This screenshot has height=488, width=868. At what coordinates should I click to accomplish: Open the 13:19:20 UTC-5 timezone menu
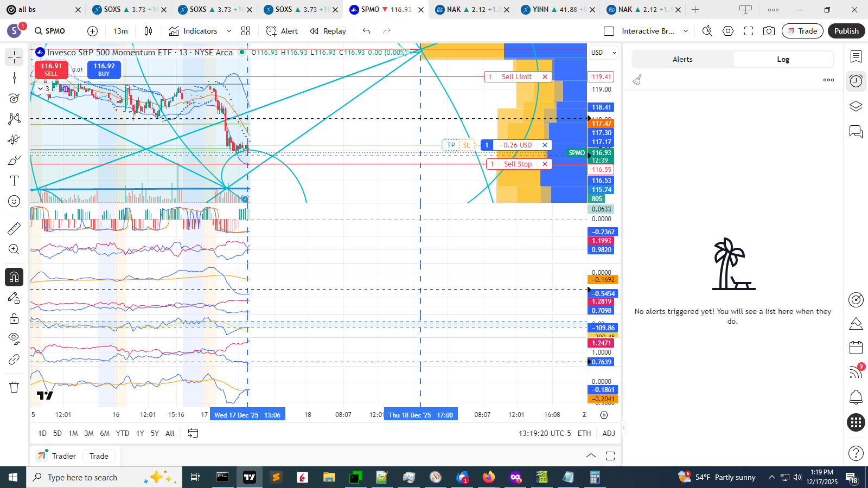(545, 433)
